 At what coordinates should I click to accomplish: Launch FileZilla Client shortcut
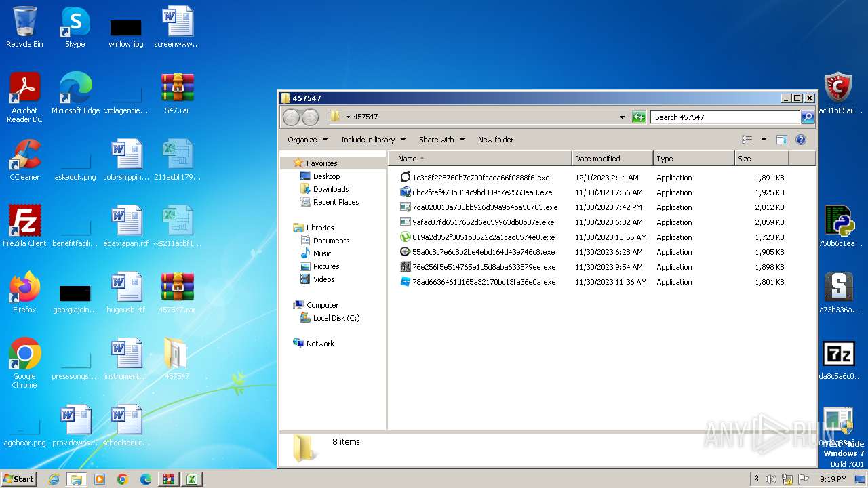(x=24, y=226)
